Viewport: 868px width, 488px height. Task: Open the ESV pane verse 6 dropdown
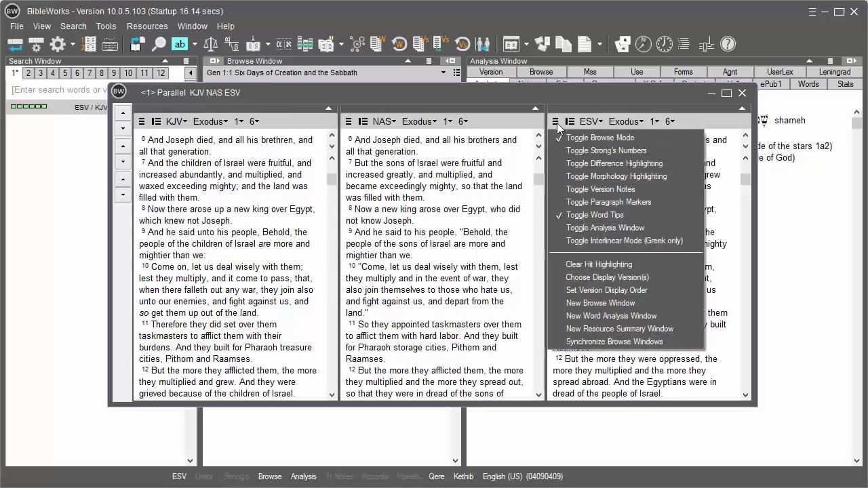670,121
